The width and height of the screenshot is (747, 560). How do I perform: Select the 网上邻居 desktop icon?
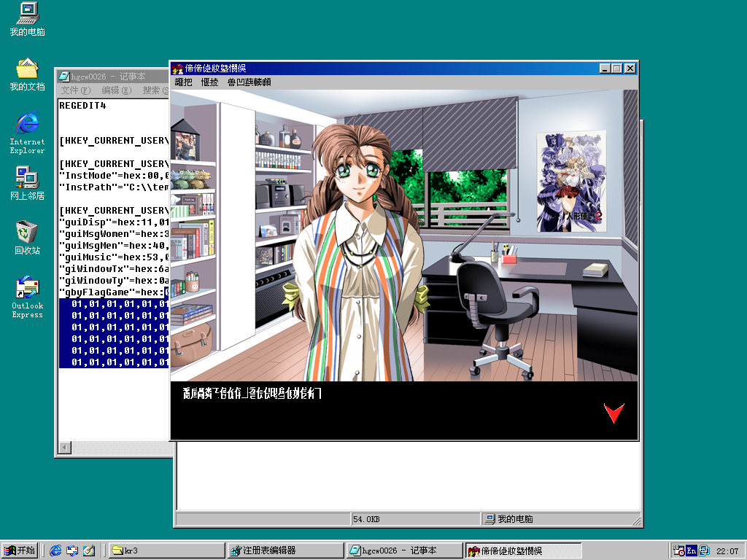click(27, 183)
